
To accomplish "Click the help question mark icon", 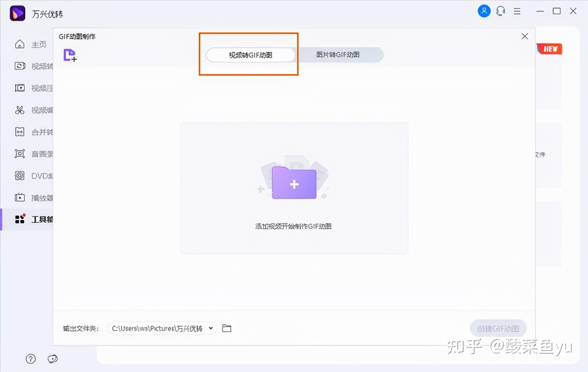I will point(30,359).
